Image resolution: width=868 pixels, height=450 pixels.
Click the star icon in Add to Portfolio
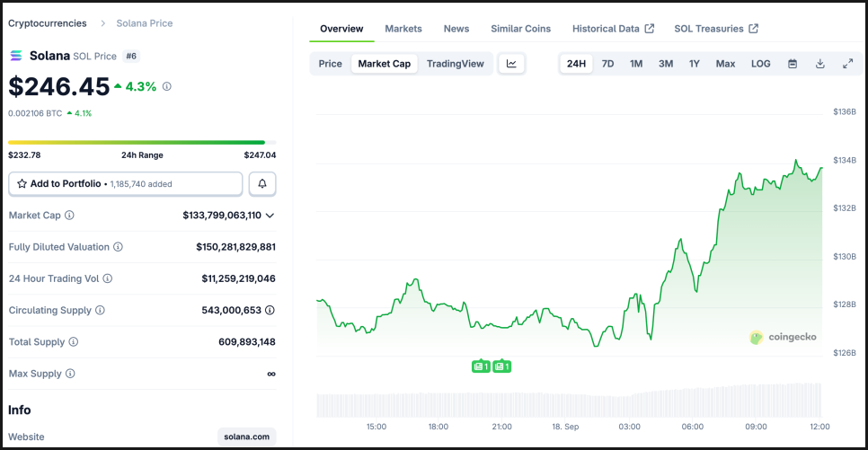tap(22, 184)
